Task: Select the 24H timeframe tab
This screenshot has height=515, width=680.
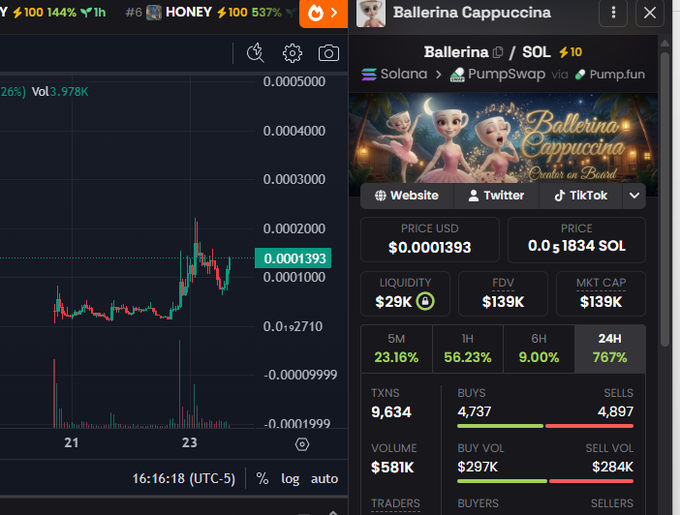Action: (x=610, y=349)
